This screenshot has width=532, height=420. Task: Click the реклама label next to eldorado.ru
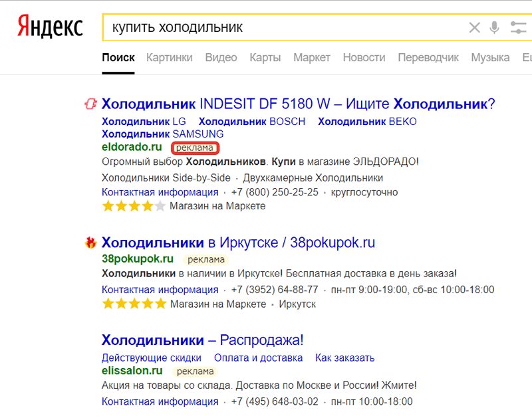pyautogui.click(x=195, y=148)
